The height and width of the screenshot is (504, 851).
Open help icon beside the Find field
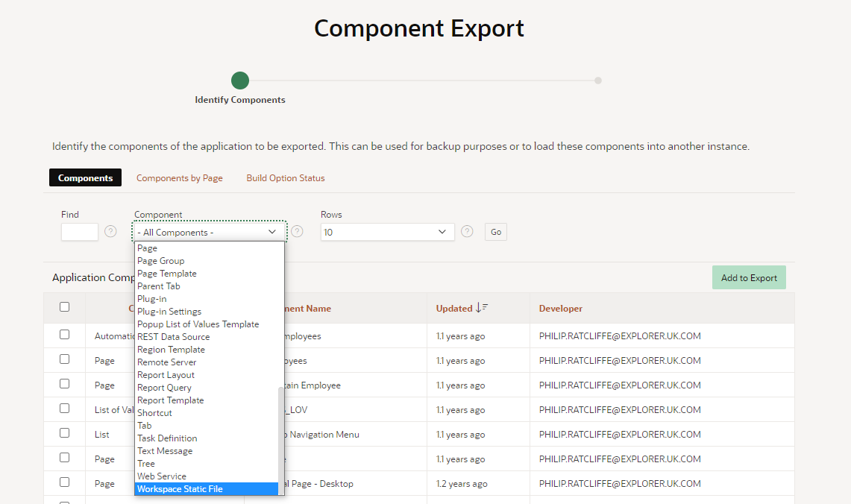coord(110,232)
